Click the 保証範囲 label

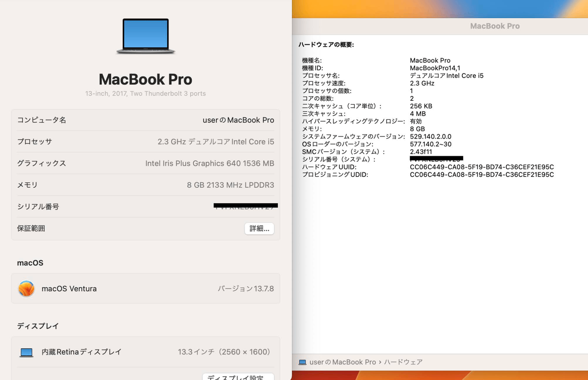click(31, 228)
